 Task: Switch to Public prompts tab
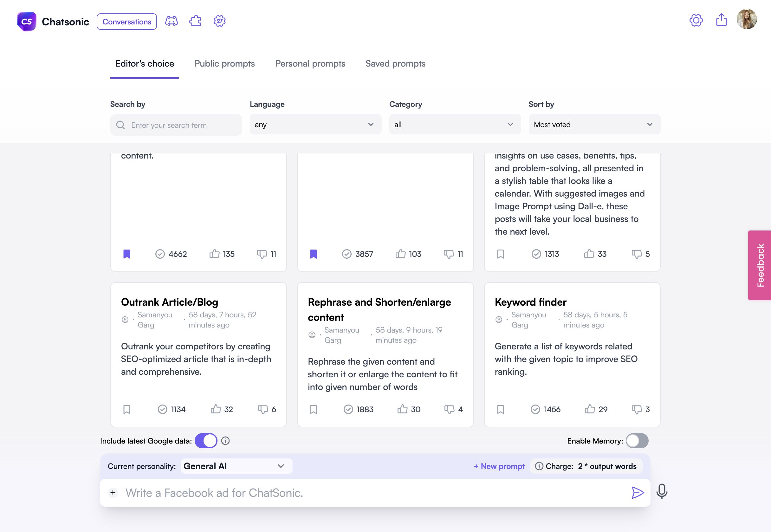coord(224,64)
